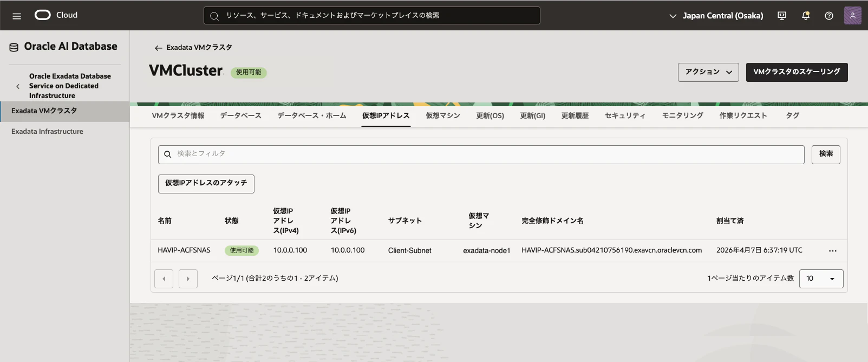Click the 検索 button
The width and height of the screenshot is (868, 362).
coord(826,154)
